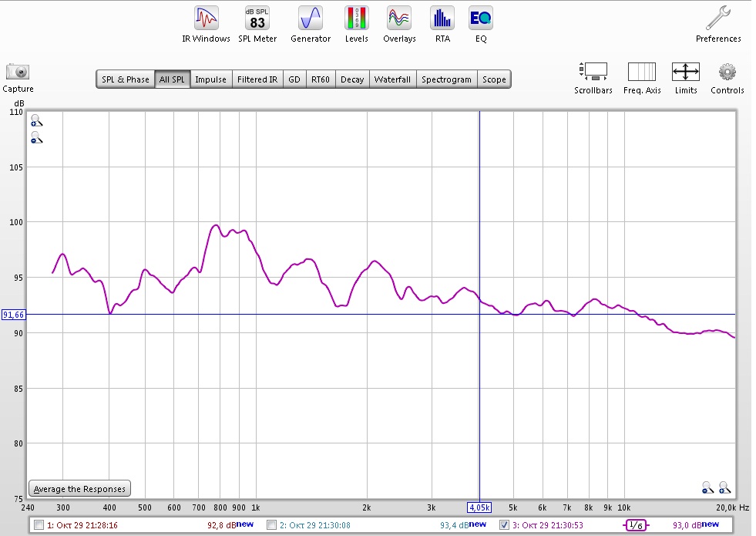
Task: Open the SPL Meter
Action: tap(257, 24)
